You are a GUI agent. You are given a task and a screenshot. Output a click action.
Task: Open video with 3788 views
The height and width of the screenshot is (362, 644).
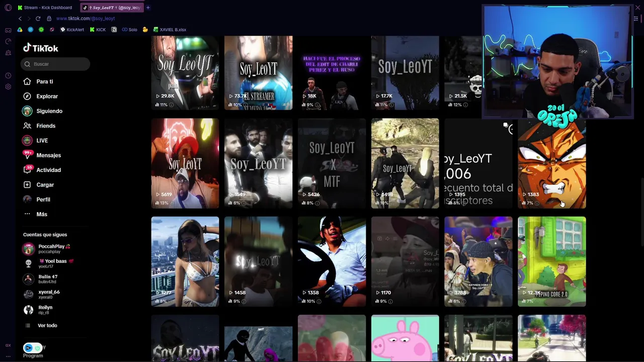pyautogui.click(x=478, y=261)
